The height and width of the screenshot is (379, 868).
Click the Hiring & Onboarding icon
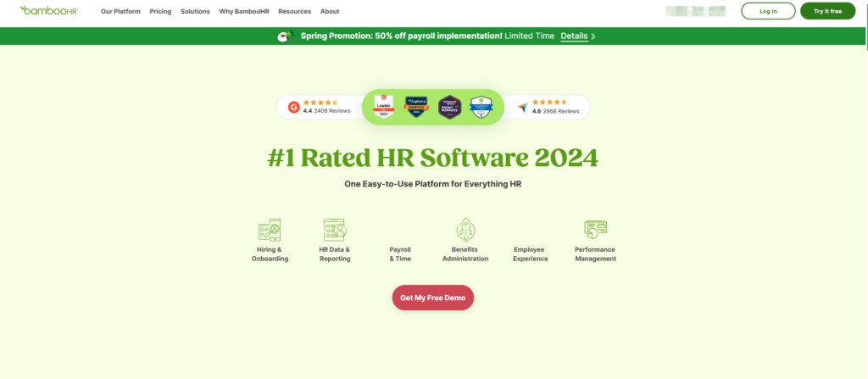[269, 229]
